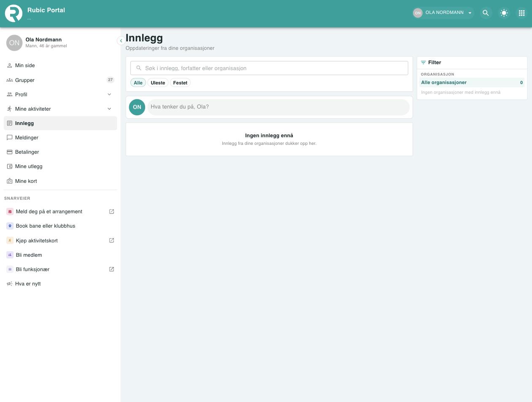Open Grupper menu item
Viewport: 532px width, 402px height.
coord(60,80)
